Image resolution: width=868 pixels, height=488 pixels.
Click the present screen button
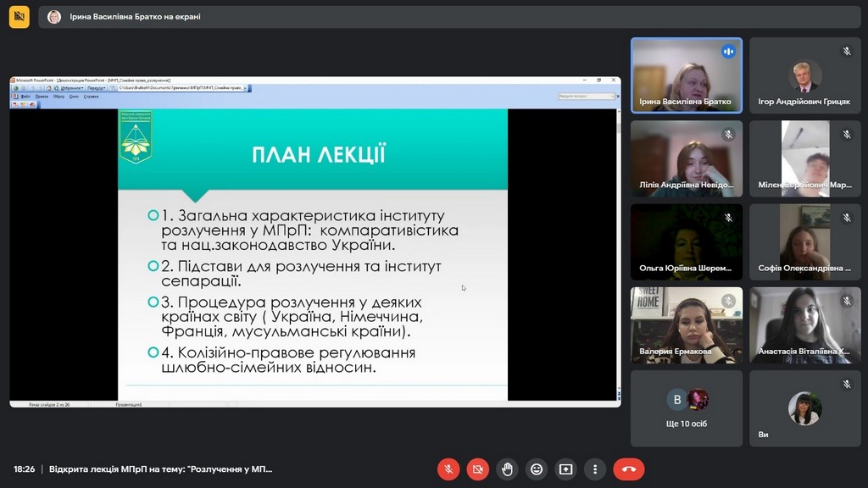565,469
